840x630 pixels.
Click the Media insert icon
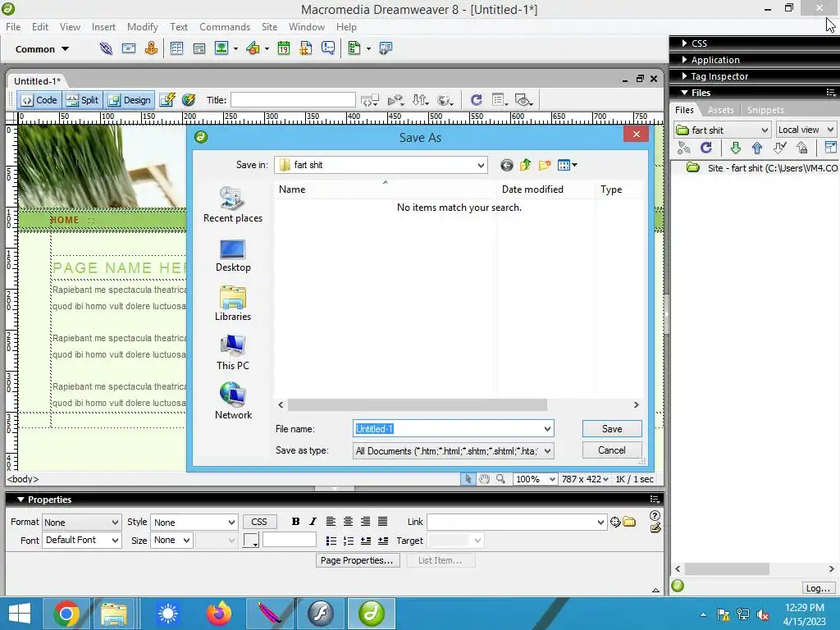(x=253, y=48)
